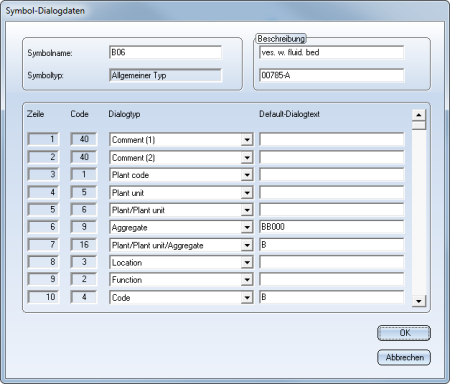Click the empty default text field for Location

(331, 262)
